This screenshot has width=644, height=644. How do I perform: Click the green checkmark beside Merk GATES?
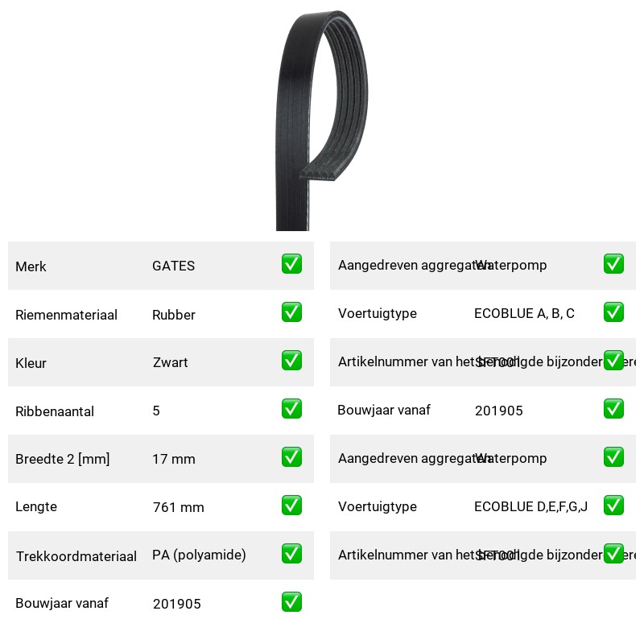[291, 264]
